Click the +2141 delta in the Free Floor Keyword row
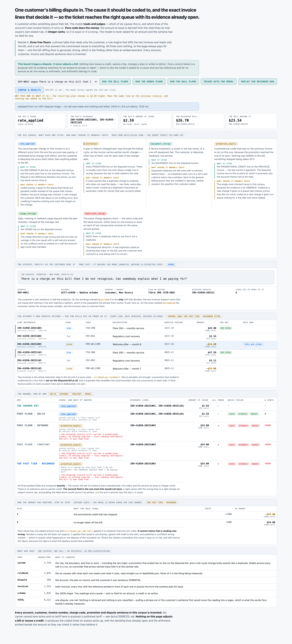Image resolution: width=292 pixels, height=644 pixels. pos(268,425)
